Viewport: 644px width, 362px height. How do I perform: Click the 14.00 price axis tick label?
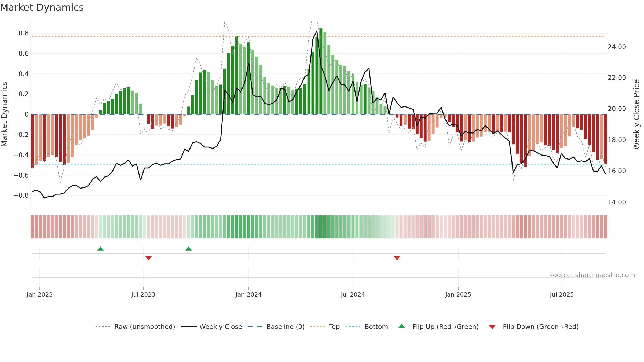tap(617, 202)
